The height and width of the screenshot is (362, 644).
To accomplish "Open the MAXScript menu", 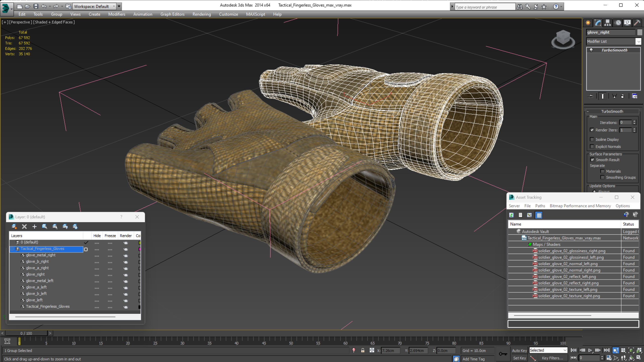I will (x=255, y=14).
